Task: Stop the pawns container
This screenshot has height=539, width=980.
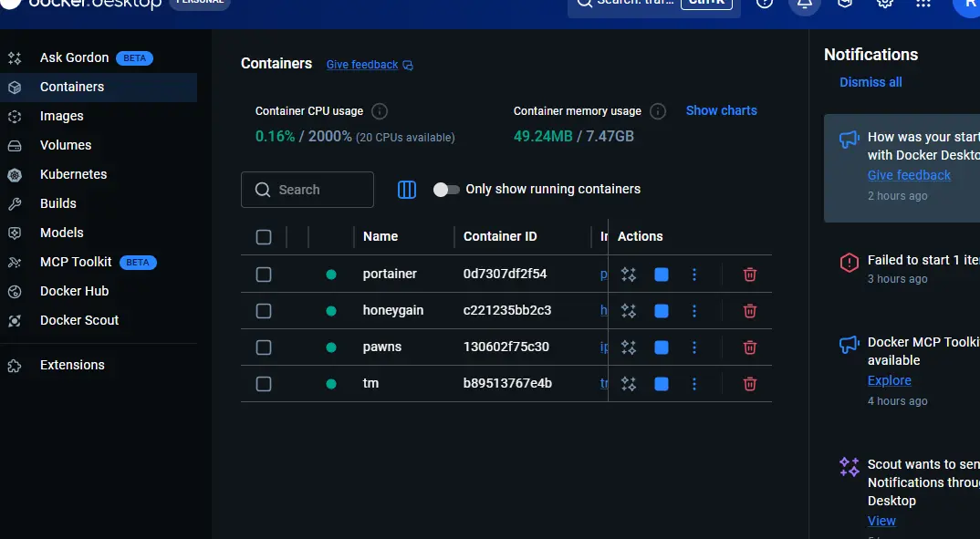Action: [662, 347]
